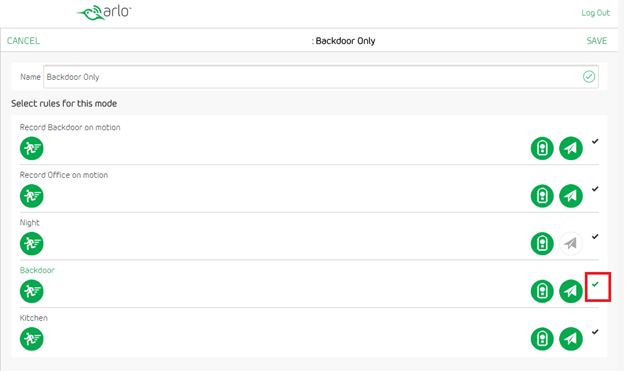Screen dimensions: 626x372
Task: Click motion trigger icon for Kitchen rule
Action: click(x=32, y=339)
